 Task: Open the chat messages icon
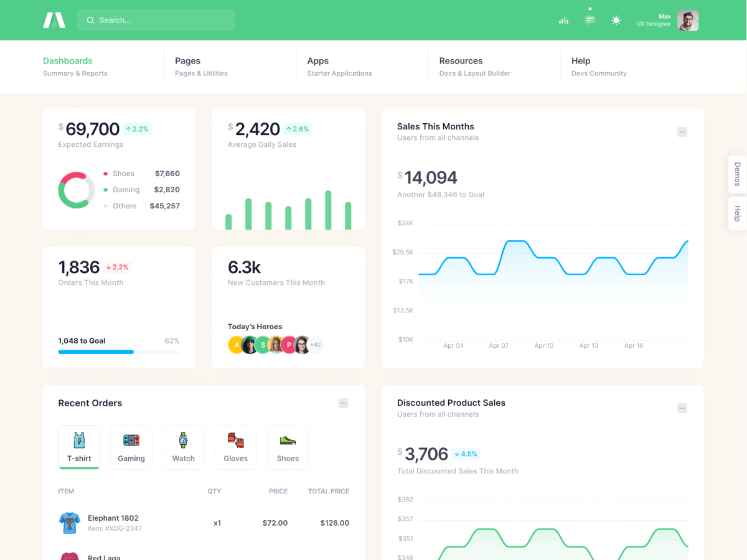click(590, 20)
